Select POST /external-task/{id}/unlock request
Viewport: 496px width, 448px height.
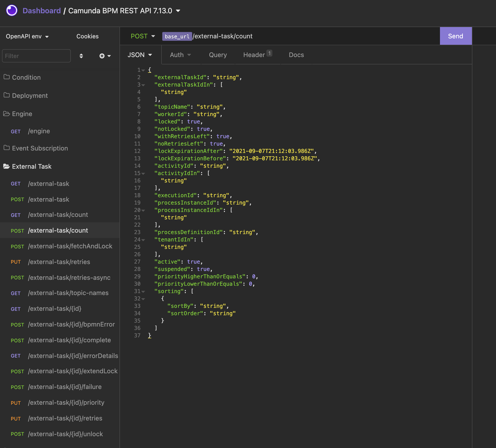pyautogui.click(x=60, y=434)
